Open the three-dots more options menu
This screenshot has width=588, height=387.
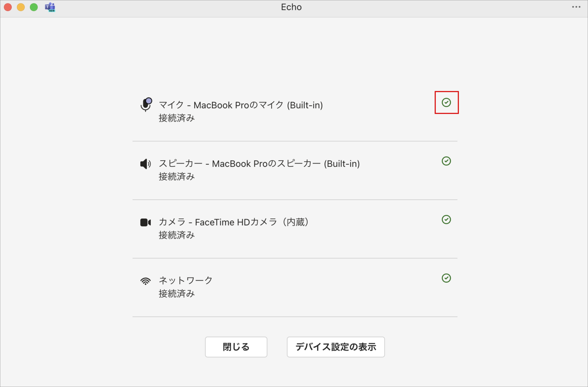576,7
